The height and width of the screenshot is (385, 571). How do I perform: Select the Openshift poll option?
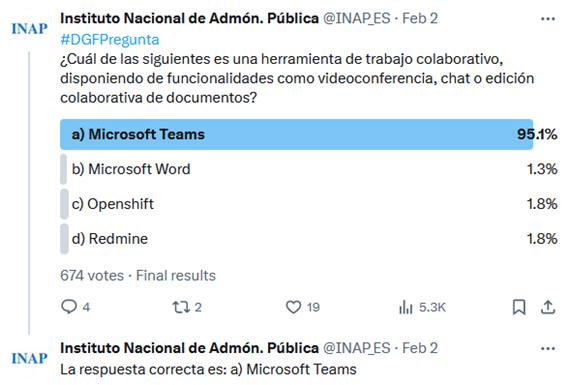309,204
